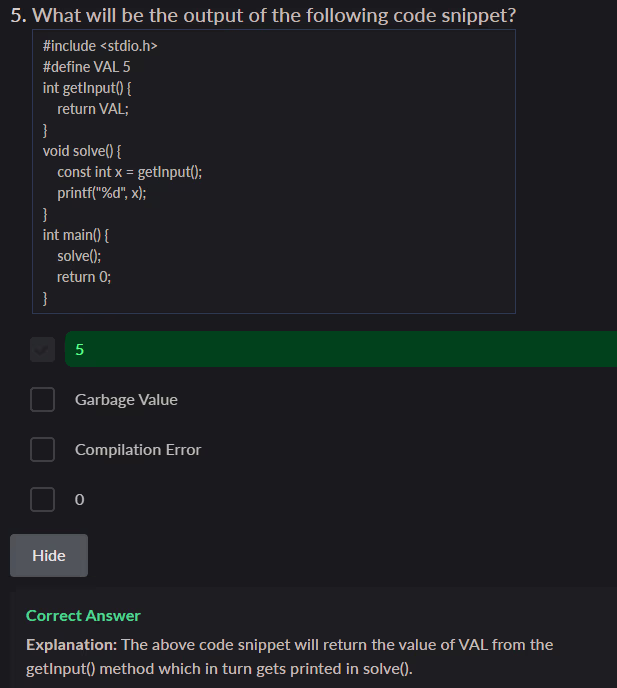
Task: Click the #define VAL 5 line
Action: (x=86, y=67)
